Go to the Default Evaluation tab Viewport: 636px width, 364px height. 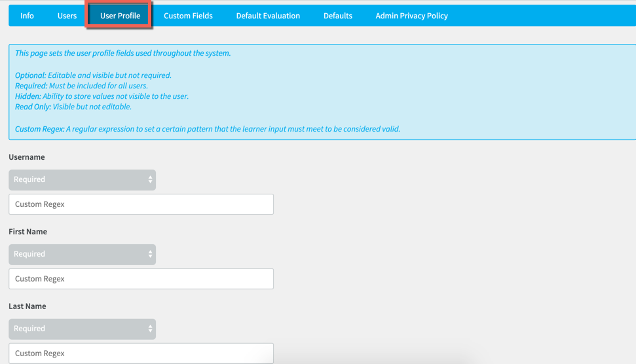pos(268,16)
